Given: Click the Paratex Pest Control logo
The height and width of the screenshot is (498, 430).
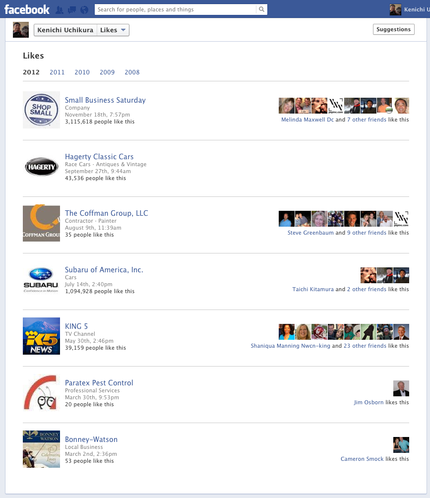Looking at the screenshot, I should click(x=41, y=393).
